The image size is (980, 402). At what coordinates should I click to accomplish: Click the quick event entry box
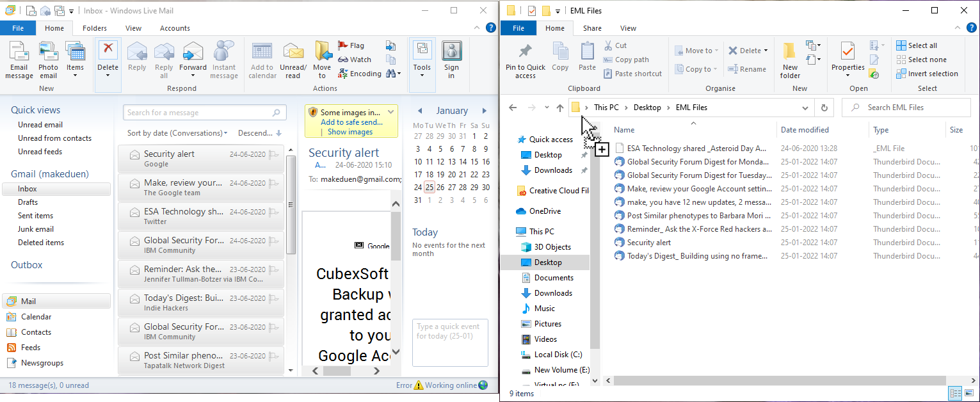[x=450, y=342]
